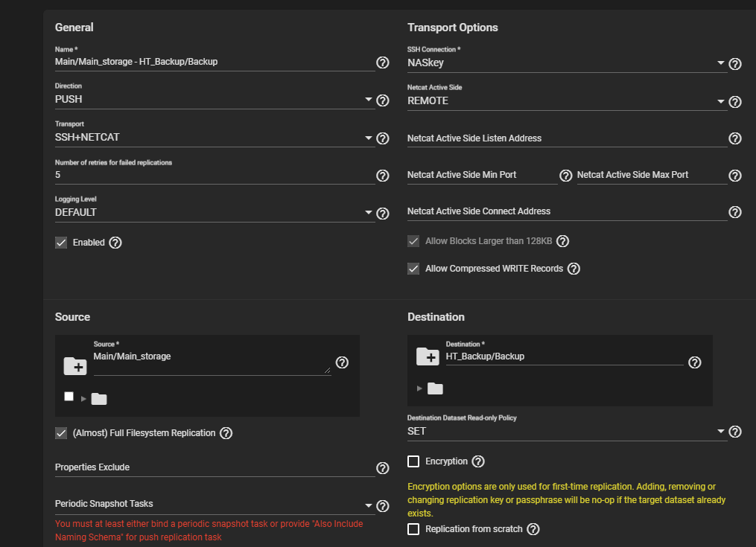
Task: Open help for SSH Connection
Action: coord(735,63)
